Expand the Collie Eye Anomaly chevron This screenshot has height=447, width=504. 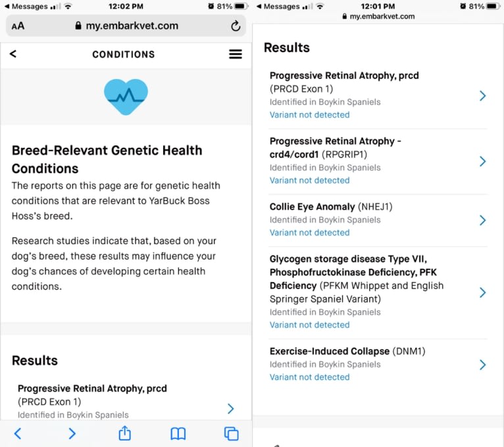482,220
